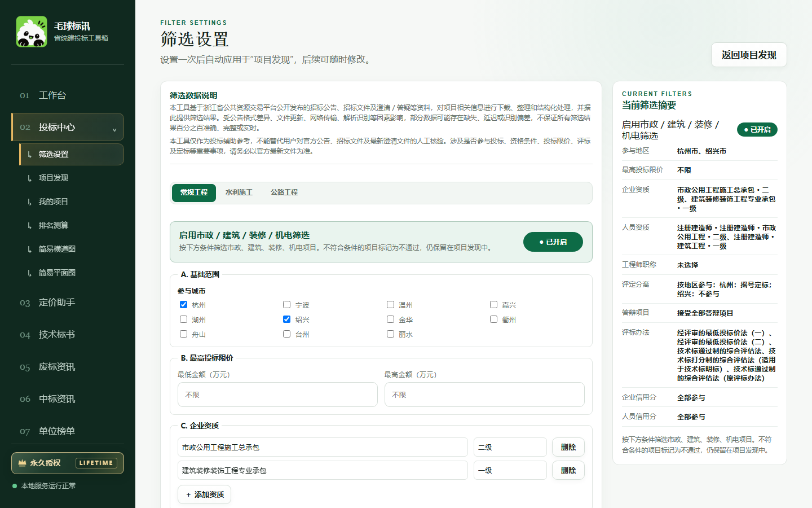
Task: Click the 最低金额 input field
Action: 277,395
